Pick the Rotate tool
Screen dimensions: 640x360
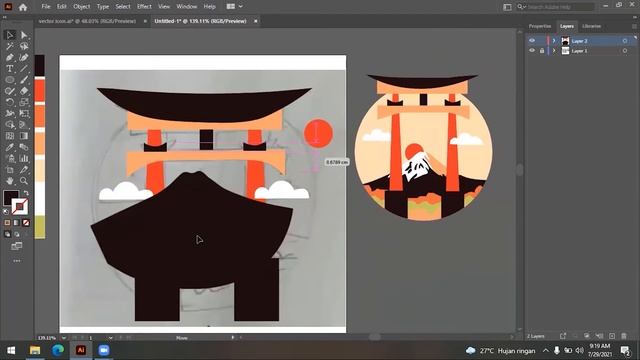coord(10,102)
